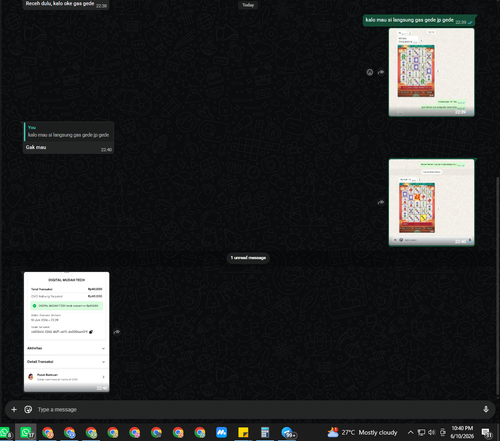500x441 pixels.
Task: Open the first mahjong game thumbnail
Action: pyautogui.click(x=431, y=72)
